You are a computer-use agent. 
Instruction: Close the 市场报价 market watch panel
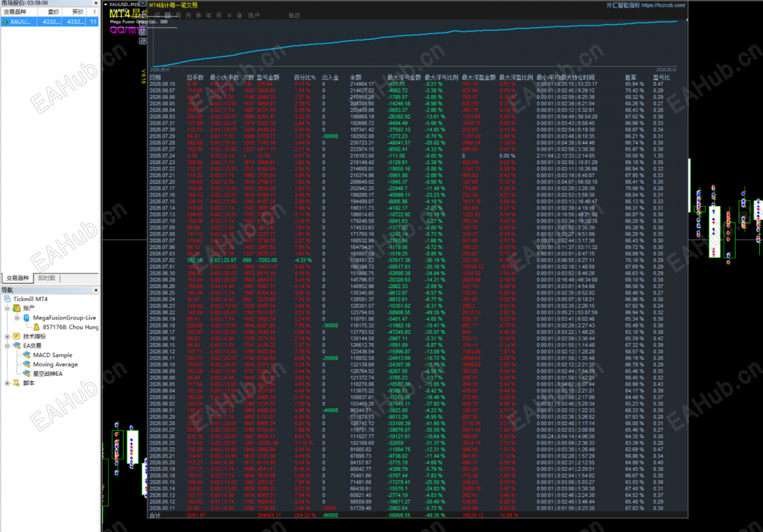point(95,3)
